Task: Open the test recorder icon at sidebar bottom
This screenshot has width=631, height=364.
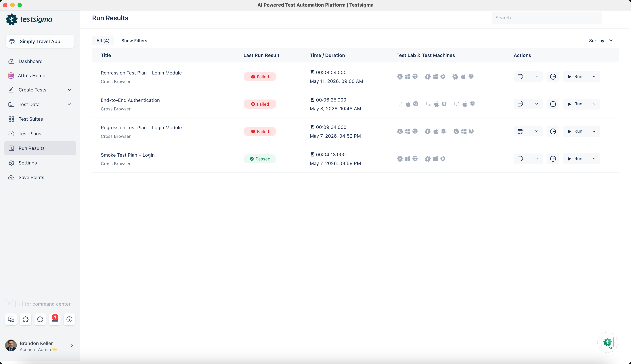Action: point(11,319)
